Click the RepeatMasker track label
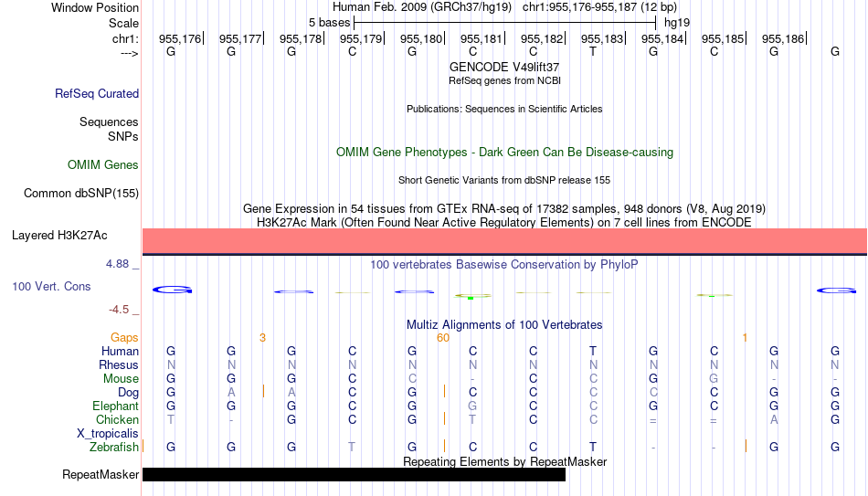This screenshot has height=496, width=868. point(101,474)
